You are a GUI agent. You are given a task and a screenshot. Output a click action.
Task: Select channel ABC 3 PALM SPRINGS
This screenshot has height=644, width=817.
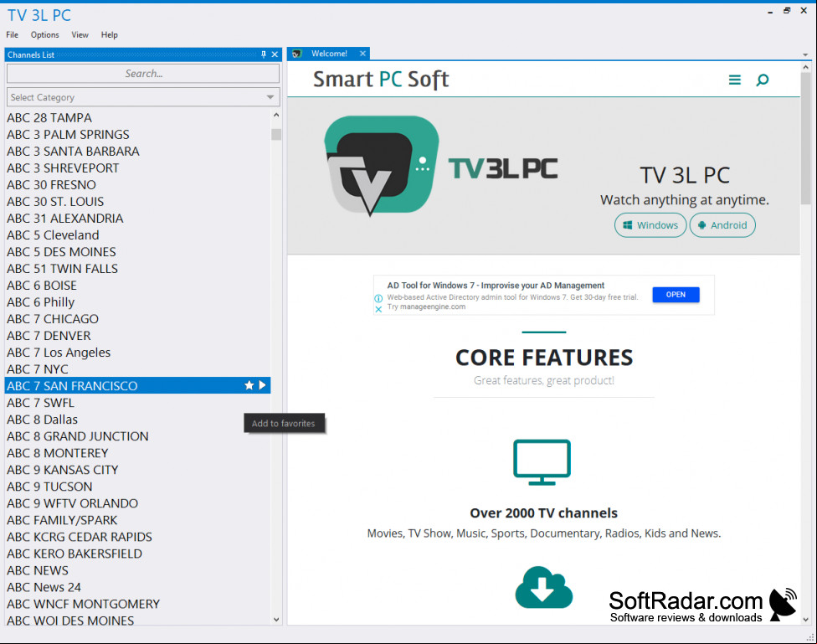(x=137, y=135)
